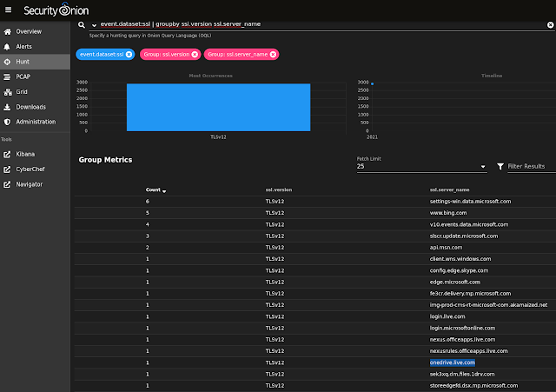This screenshot has width=556, height=392.
Task: Remove the Group: ssl.server_name chip
Action: coord(273,54)
